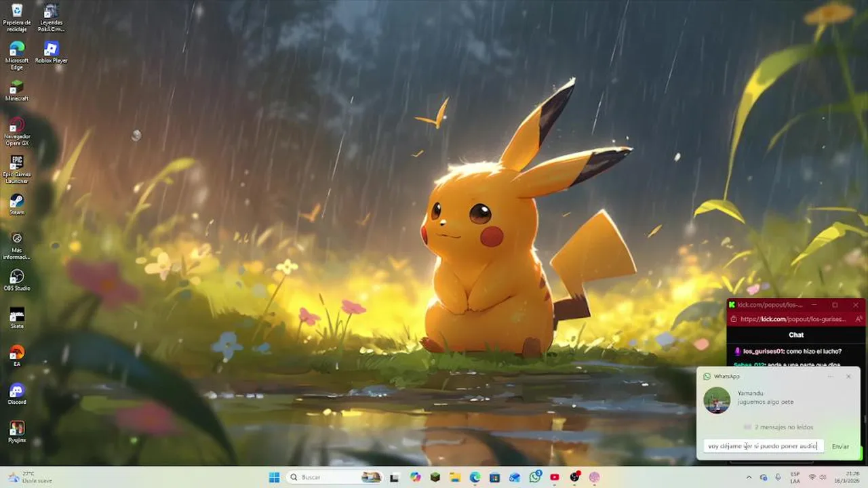Open network and volume quick settings
Image resolution: width=868 pixels, height=488 pixels.
(818, 477)
